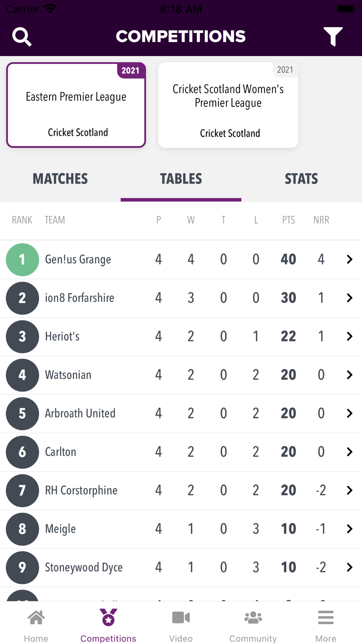Open the Community people icon

[x=253, y=618]
